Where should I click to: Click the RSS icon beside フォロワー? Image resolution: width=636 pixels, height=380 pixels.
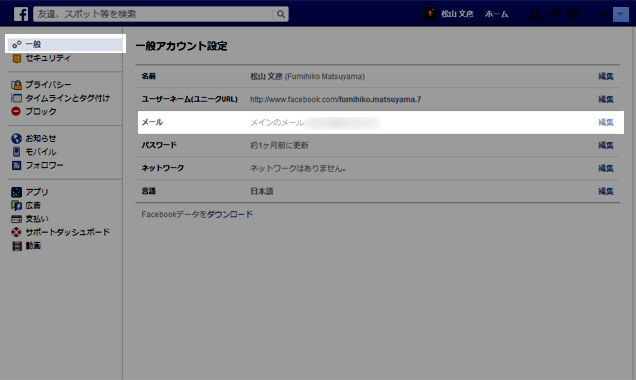[x=16, y=165]
